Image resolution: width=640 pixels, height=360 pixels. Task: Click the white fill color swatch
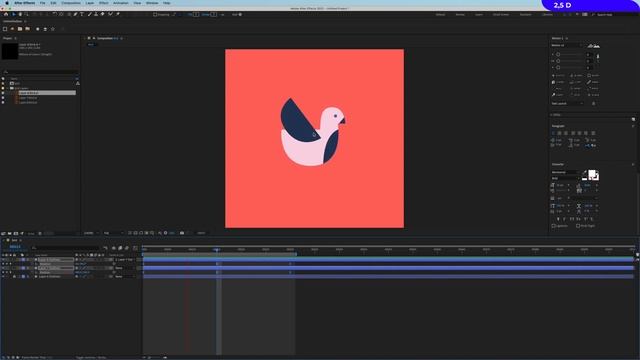coord(592,173)
